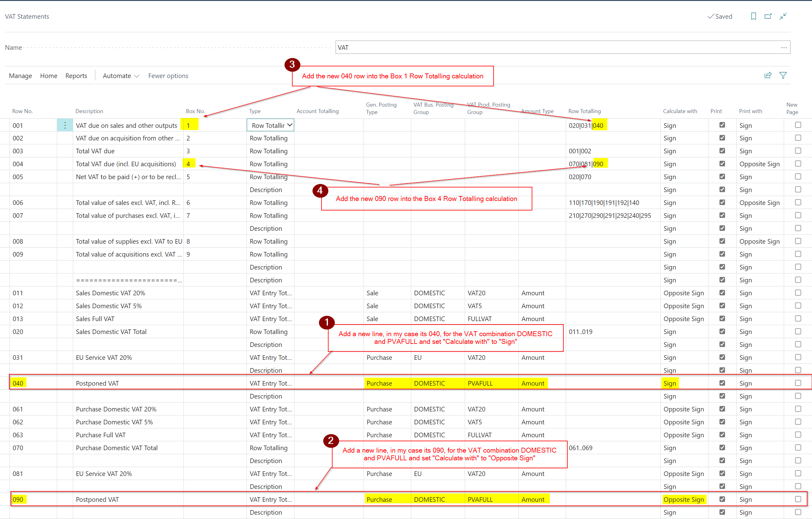Image resolution: width=812 pixels, height=519 pixels.
Task: Click the filter funnel icon
Action: 783,76
